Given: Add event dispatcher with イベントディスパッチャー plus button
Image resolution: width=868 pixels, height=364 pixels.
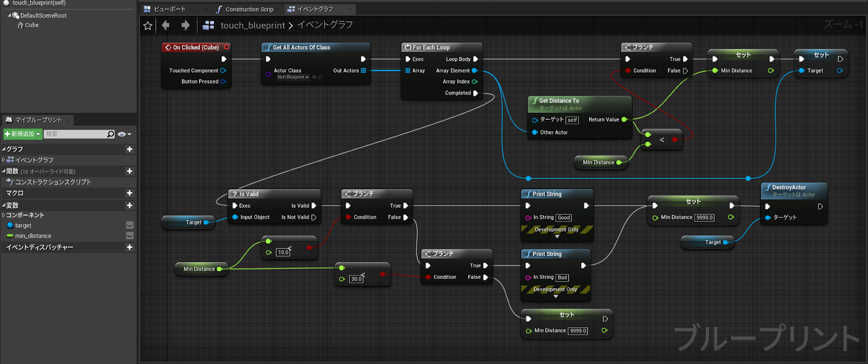Looking at the screenshot, I should pos(130,247).
